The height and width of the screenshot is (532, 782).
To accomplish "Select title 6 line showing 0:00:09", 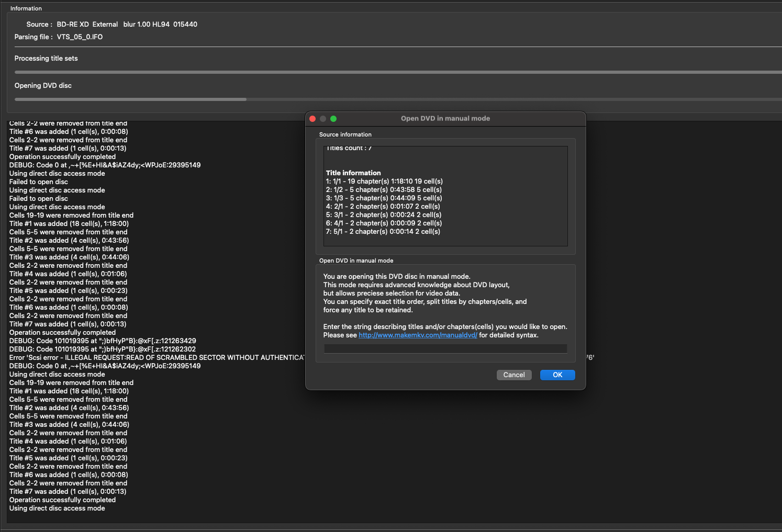I will tap(384, 223).
